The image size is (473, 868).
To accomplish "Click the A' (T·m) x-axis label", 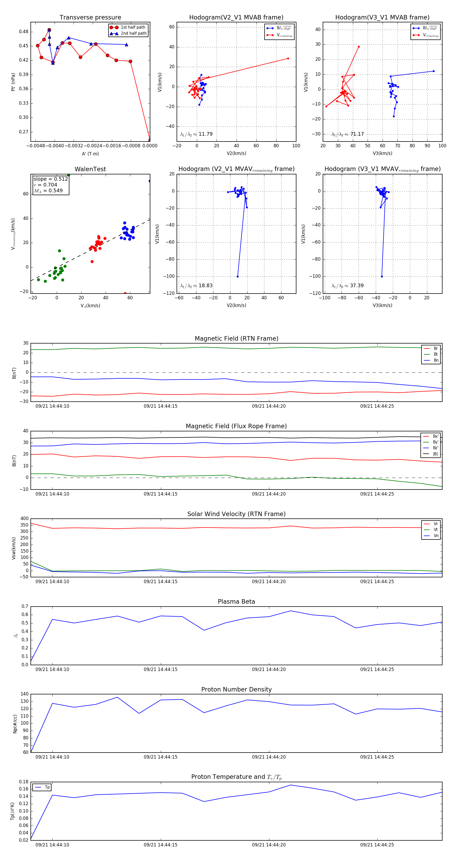I will (90, 154).
